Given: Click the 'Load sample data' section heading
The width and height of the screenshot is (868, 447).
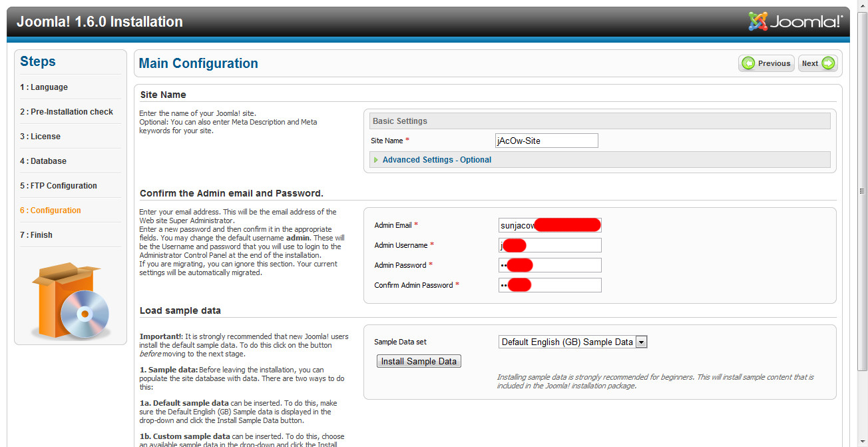Looking at the screenshot, I should click(180, 310).
